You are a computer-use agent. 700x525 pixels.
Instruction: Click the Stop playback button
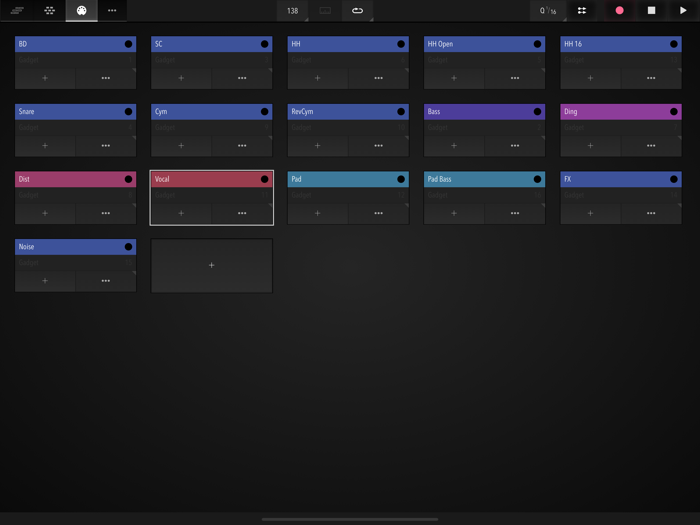[x=651, y=10]
